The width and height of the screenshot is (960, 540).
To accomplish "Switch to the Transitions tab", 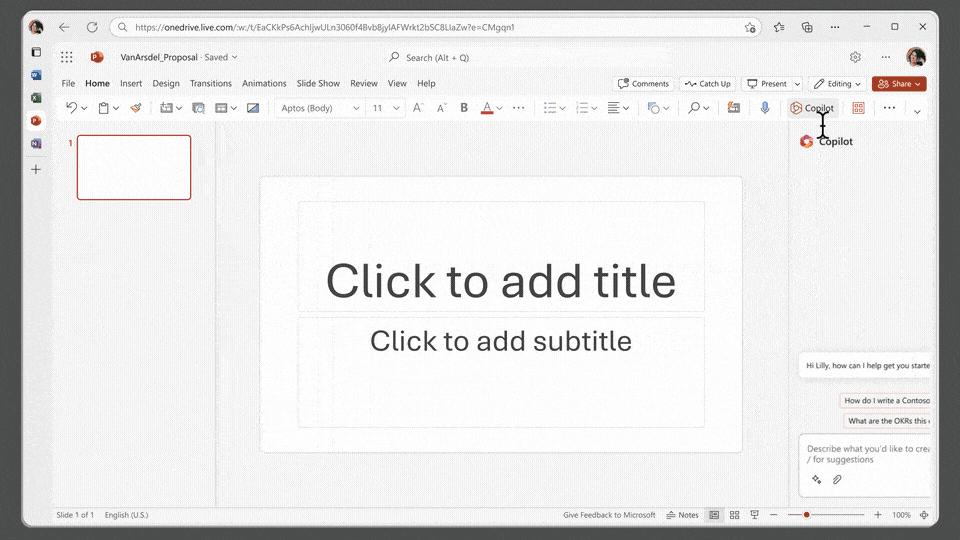I will (211, 84).
